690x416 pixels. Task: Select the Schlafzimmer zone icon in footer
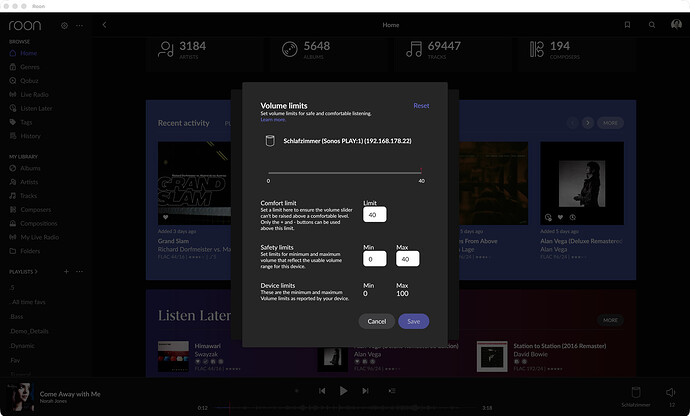(635, 392)
